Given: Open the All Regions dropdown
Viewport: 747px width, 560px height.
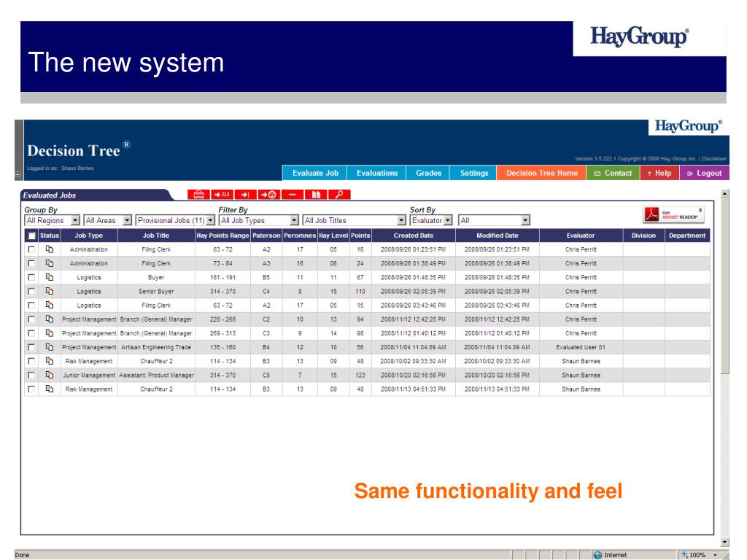Looking at the screenshot, I should click(52, 220).
